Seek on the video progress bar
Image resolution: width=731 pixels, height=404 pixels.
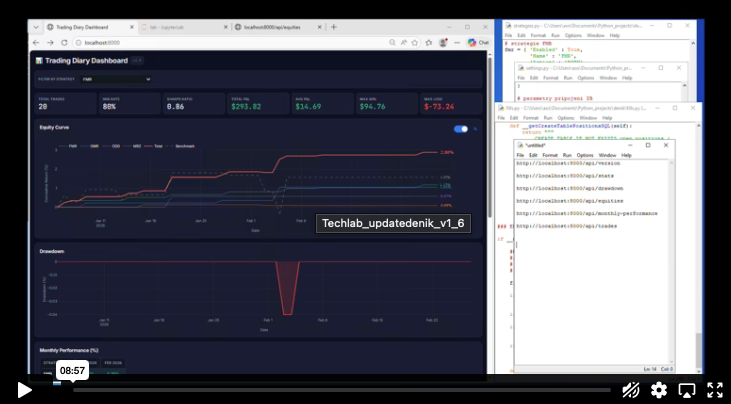pos(340,390)
